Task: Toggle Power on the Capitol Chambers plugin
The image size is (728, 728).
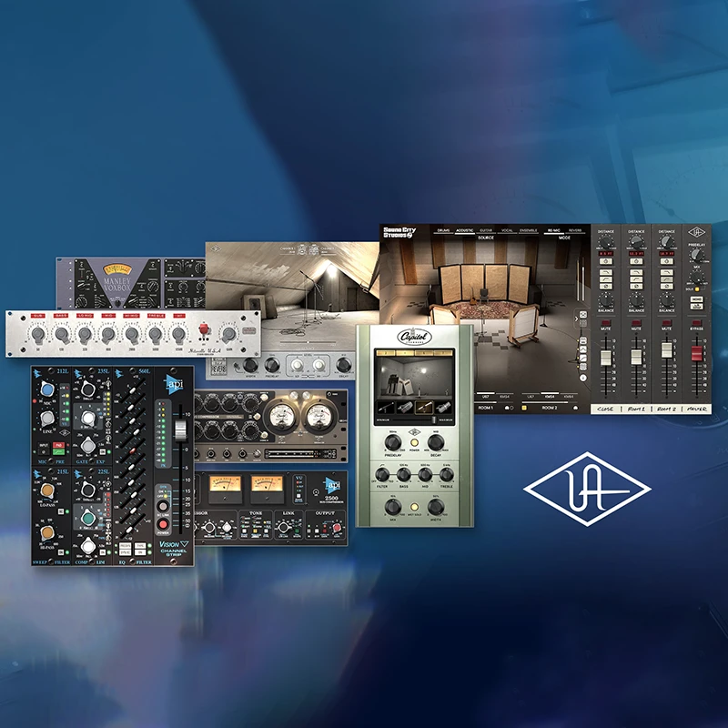Action: (x=415, y=443)
